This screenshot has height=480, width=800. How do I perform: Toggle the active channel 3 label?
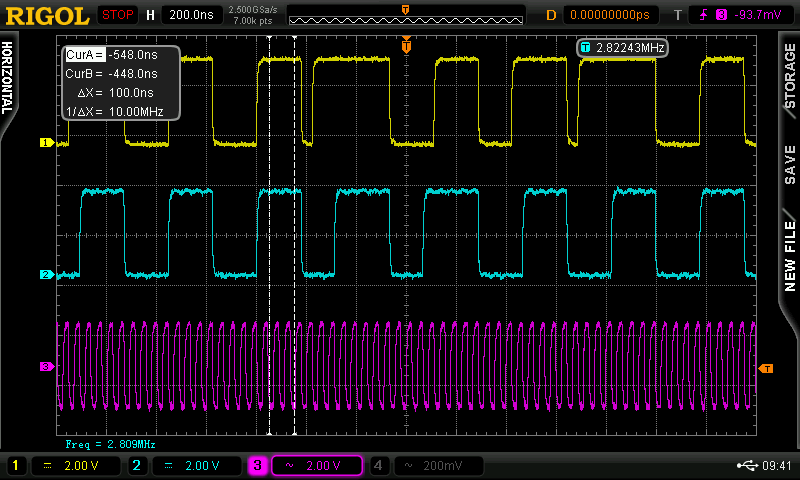[x=258, y=465]
